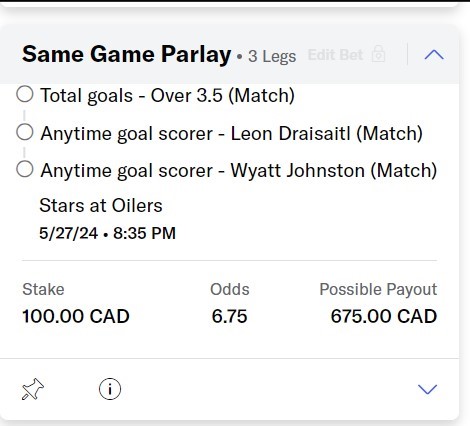Click the 675.00 CAD possible payout value
The height and width of the screenshot is (426, 470).
click(384, 316)
